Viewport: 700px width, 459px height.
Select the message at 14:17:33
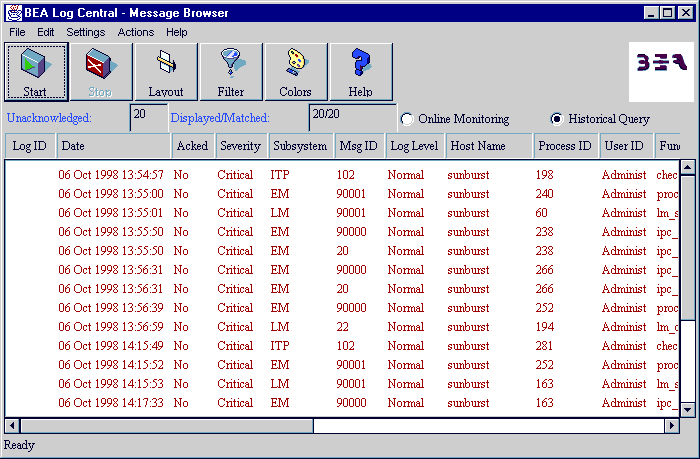coord(342,403)
